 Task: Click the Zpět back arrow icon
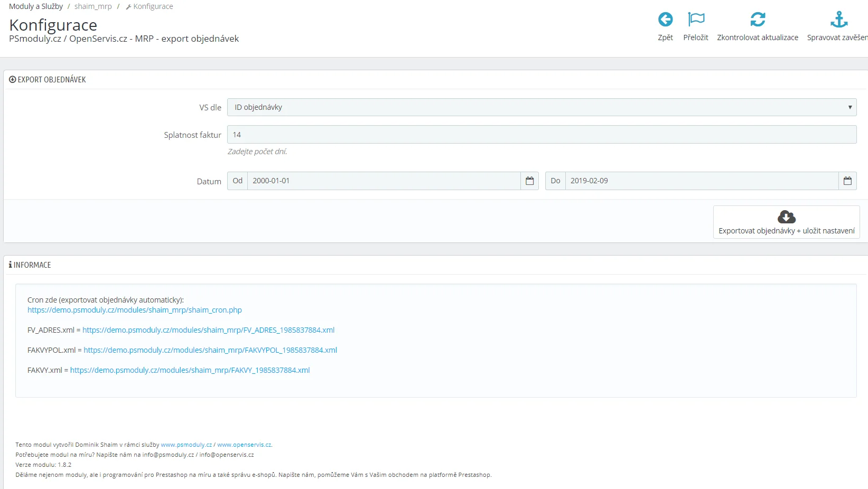coord(665,20)
